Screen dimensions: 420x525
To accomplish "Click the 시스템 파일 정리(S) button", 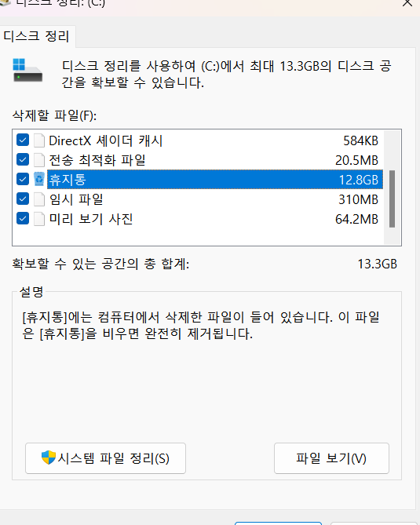I will 105,458.
